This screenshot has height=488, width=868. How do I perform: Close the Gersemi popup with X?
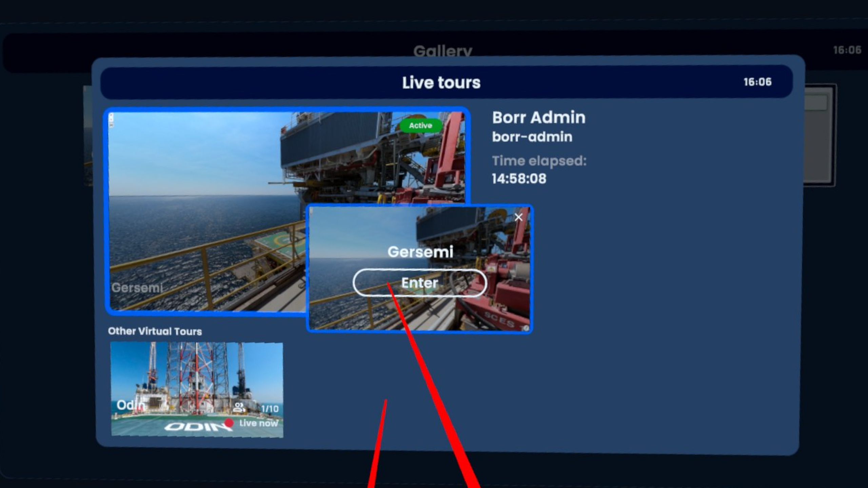pos(518,217)
